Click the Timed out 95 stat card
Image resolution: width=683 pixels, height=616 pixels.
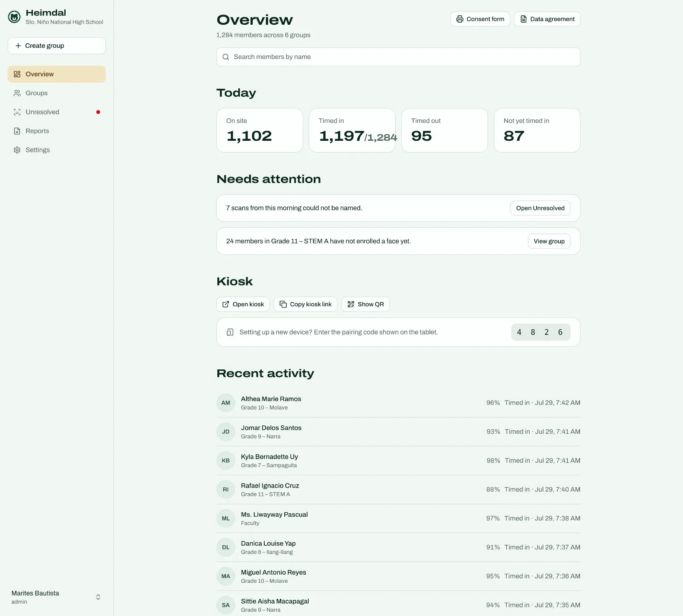(444, 130)
